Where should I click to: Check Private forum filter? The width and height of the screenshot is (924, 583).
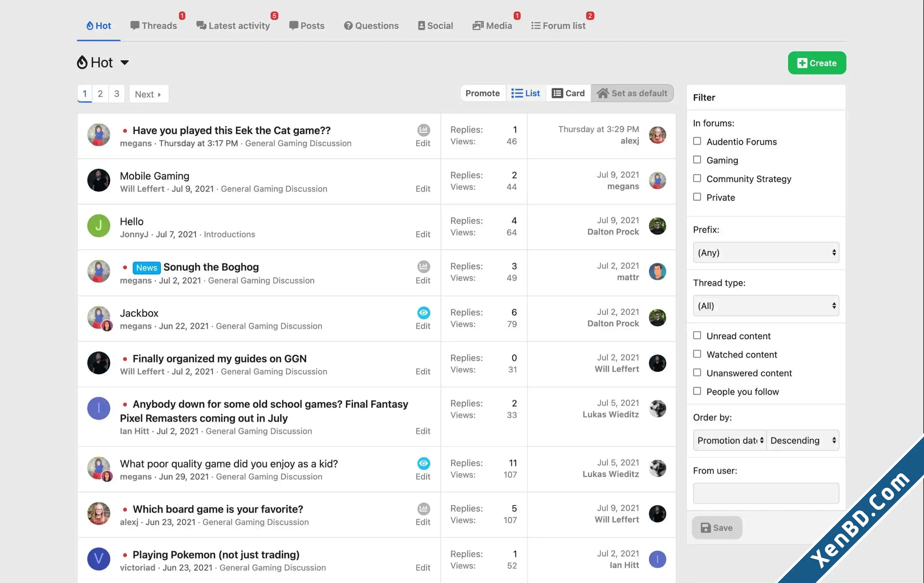(697, 197)
